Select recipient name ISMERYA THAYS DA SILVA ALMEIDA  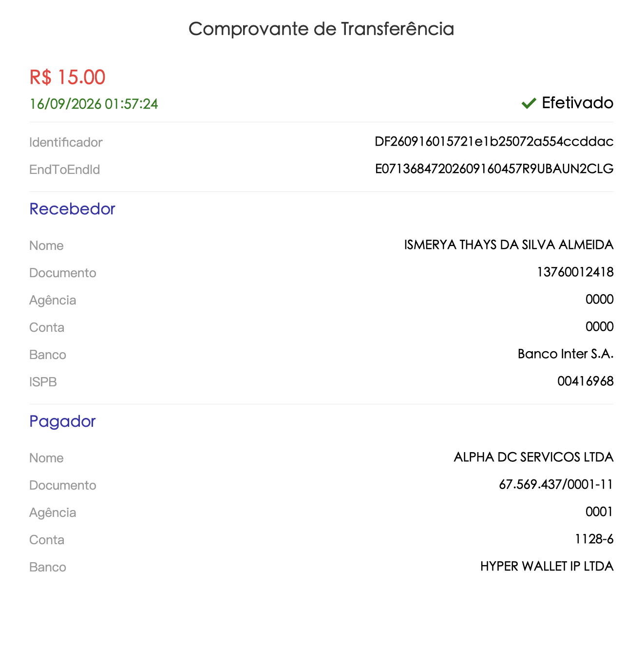coord(509,245)
